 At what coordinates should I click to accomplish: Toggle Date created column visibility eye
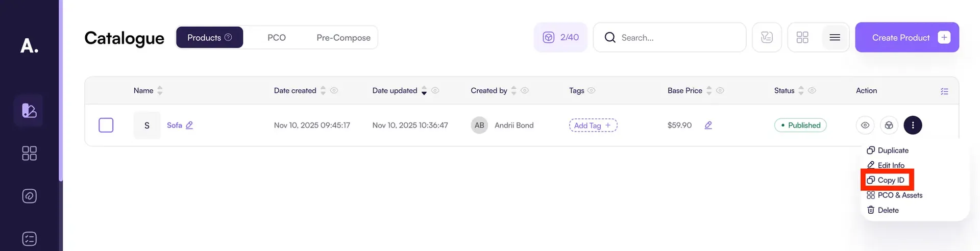coord(334,90)
